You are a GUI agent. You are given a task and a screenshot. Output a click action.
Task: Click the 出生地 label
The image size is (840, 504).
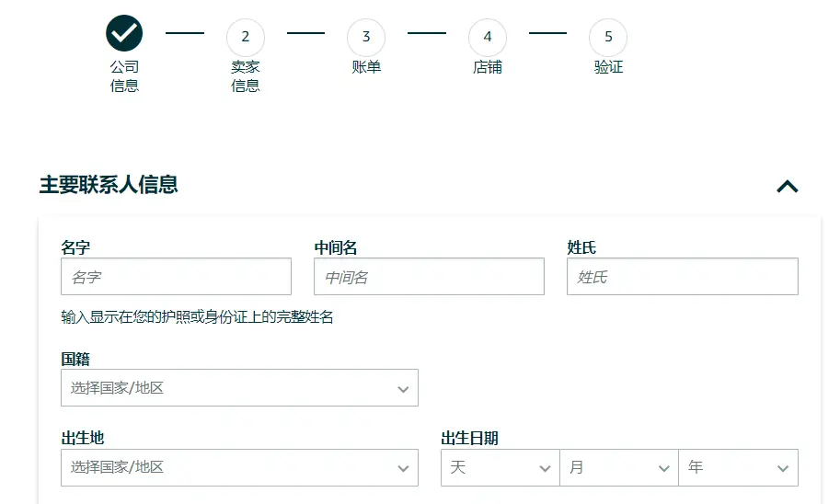pos(83,438)
